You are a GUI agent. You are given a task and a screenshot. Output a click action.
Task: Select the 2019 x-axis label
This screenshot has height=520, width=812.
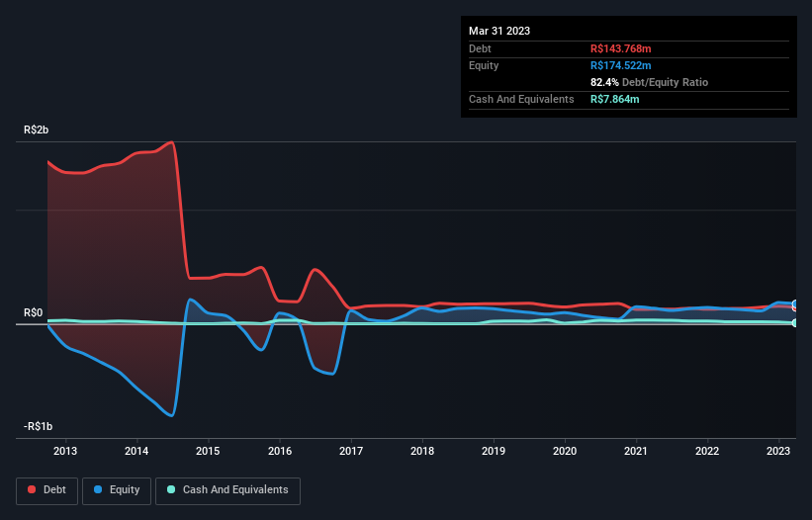[x=494, y=451]
